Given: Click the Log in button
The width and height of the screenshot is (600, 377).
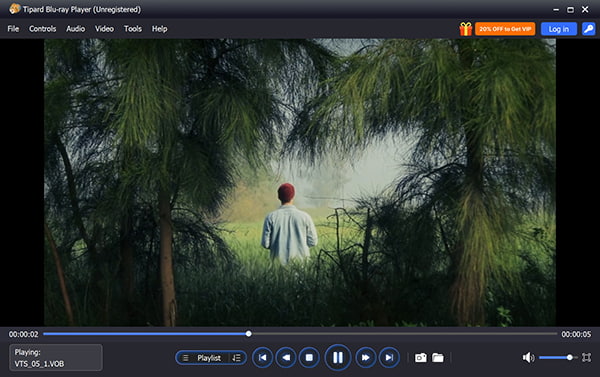Looking at the screenshot, I should coord(559,29).
